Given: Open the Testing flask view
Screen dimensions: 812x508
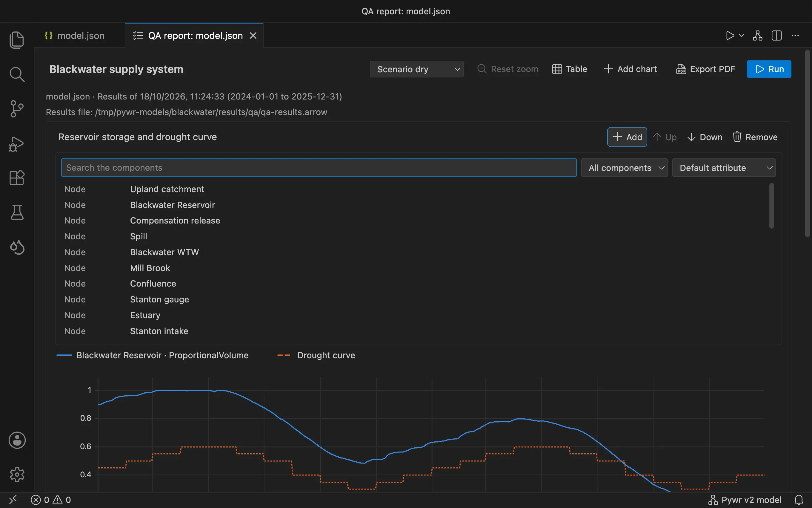Looking at the screenshot, I should tap(17, 212).
